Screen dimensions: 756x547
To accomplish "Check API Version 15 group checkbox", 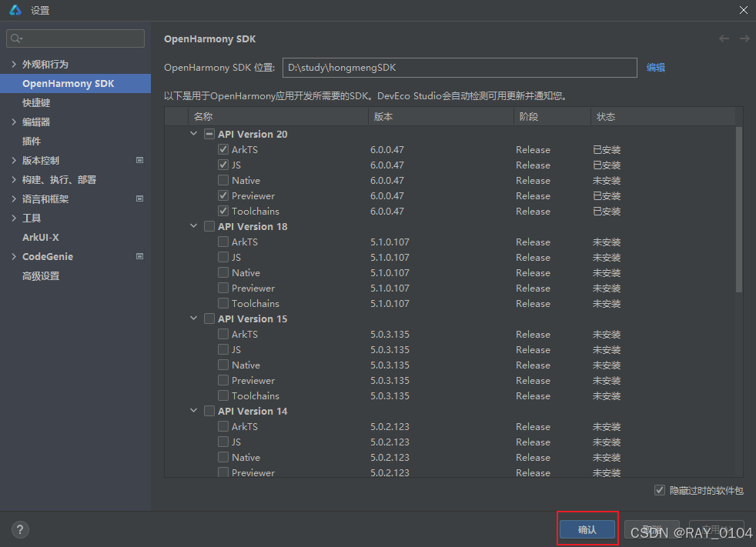I will [x=209, y=319].
